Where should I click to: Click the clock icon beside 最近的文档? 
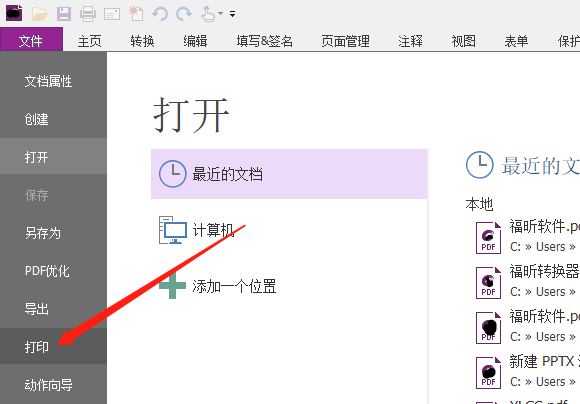[172, 174]
